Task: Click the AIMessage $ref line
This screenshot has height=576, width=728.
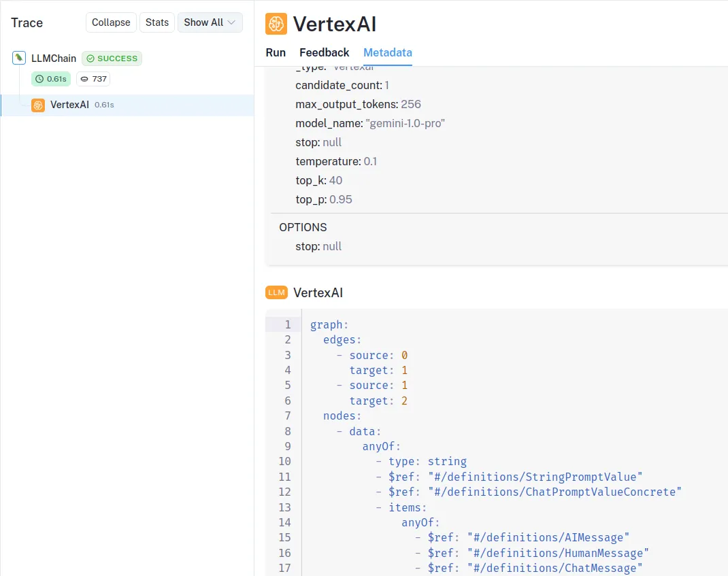Action: click(523, 537)
